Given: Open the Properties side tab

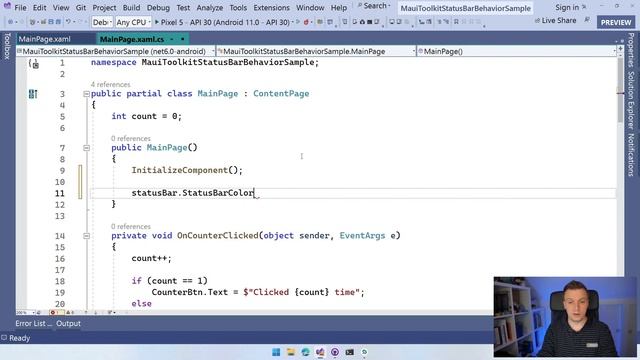Looking at the screenshot, I should pyautogui.click(x=631, y=50).
